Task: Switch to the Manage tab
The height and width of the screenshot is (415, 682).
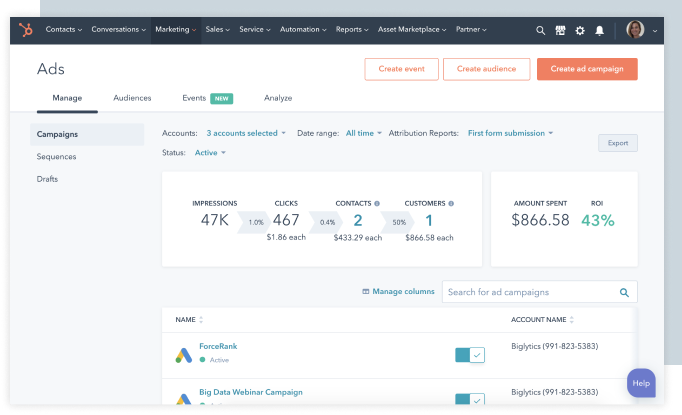Action: pos(67,98)
